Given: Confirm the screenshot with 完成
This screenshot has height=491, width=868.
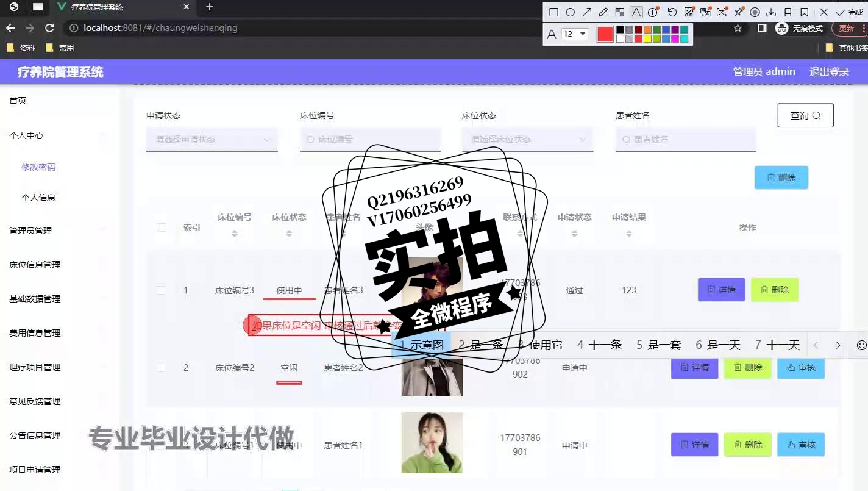Looking at the screenshot, I should tap(850, 12).
